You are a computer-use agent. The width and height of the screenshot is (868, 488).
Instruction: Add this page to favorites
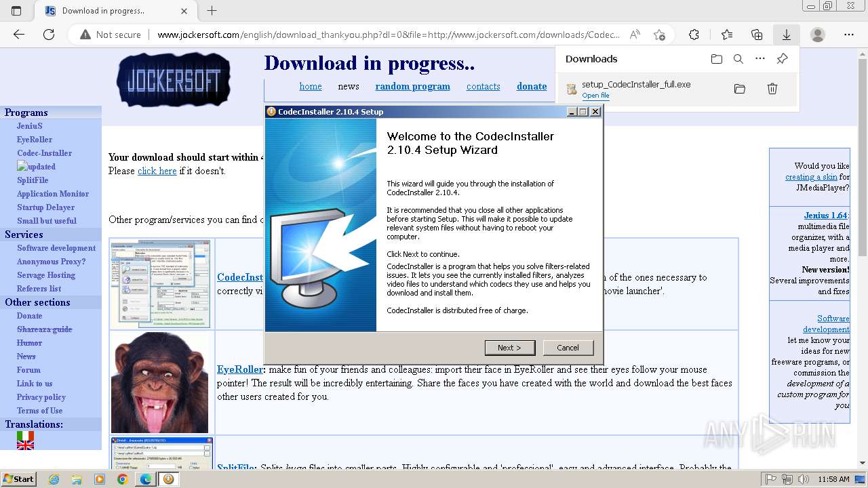tap(659, 35)
